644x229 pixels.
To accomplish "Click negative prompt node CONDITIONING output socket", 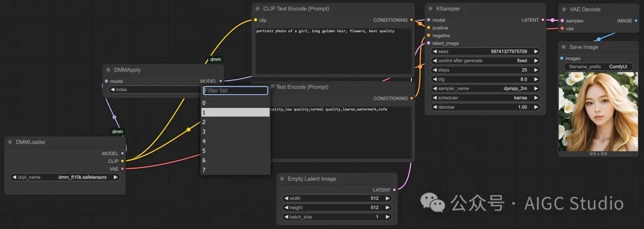I will point(411,98).
